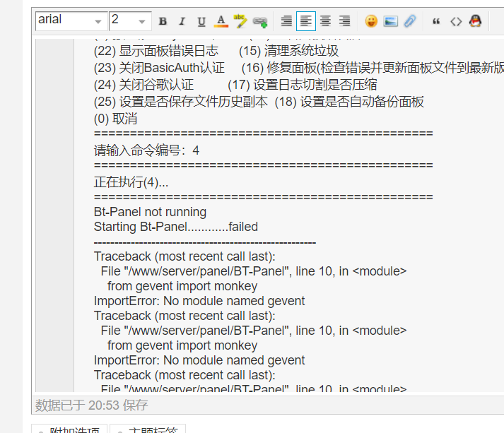Align text left
The height and width of the screenshot is (433, 504).
click(305, 21)
